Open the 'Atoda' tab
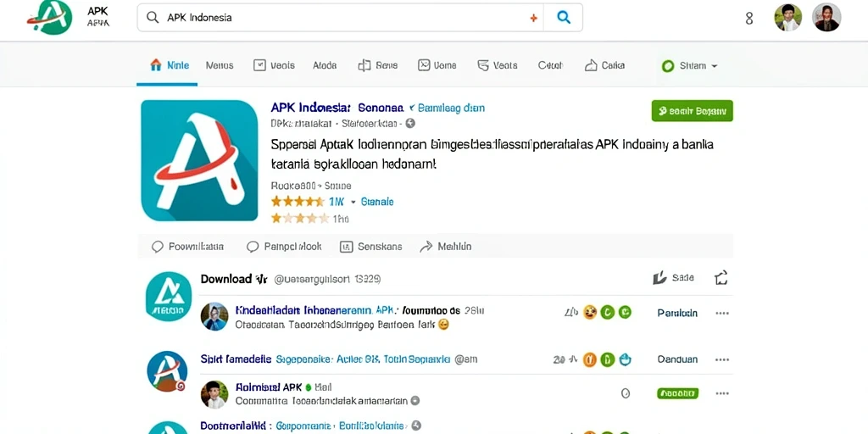868x434 pixels. click(325, 65)
